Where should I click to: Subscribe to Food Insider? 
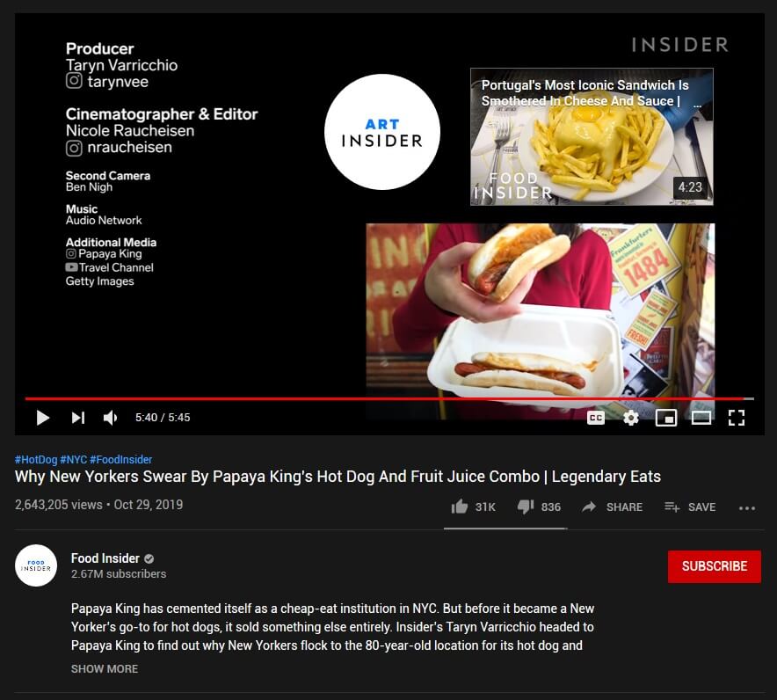[x=714, y=566]
